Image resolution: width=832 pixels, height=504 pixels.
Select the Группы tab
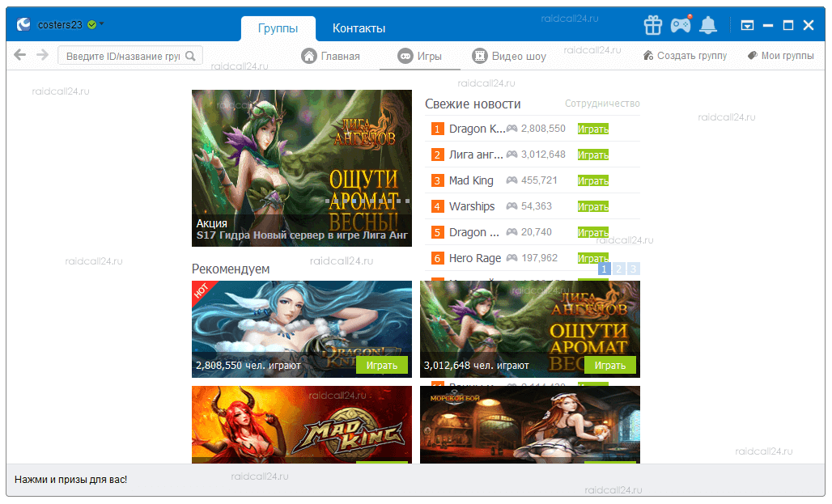coord(278,28)
